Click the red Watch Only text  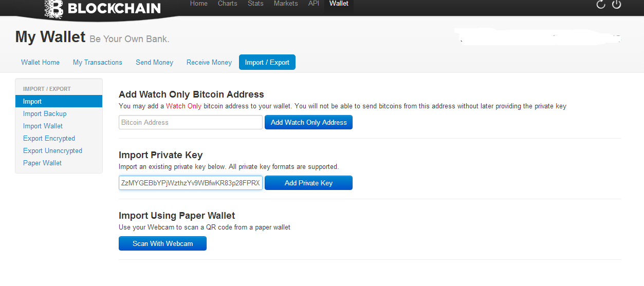(x=183, y=106)
